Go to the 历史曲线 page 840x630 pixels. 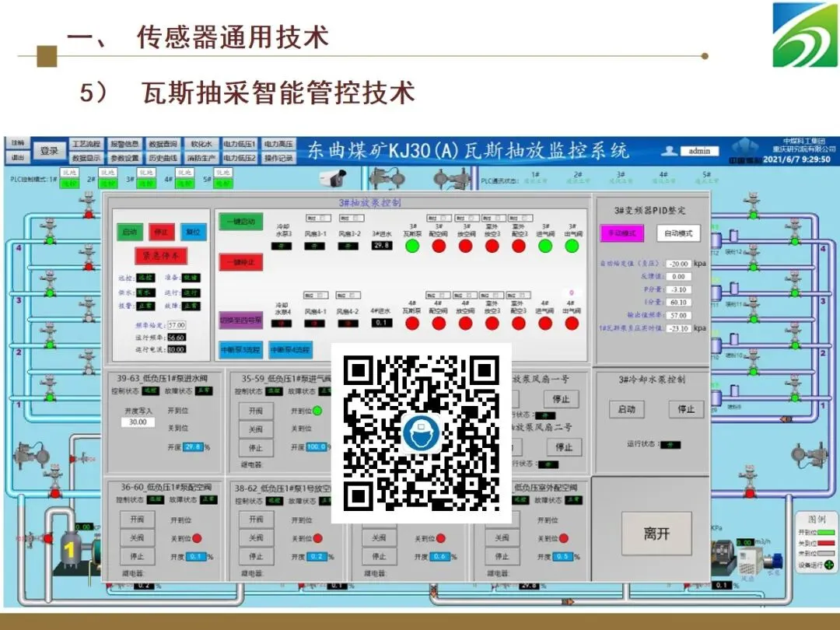163,158
